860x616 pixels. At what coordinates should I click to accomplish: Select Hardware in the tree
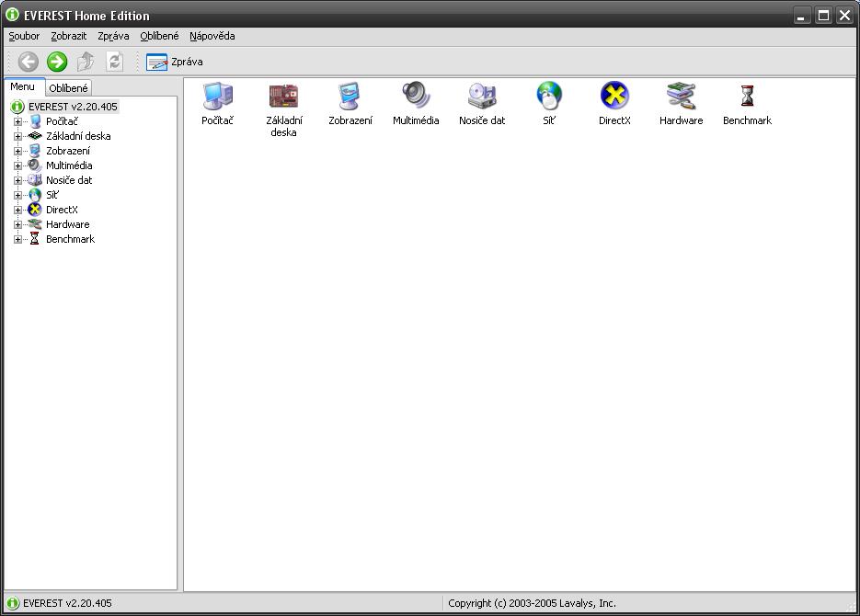(67, 224)
